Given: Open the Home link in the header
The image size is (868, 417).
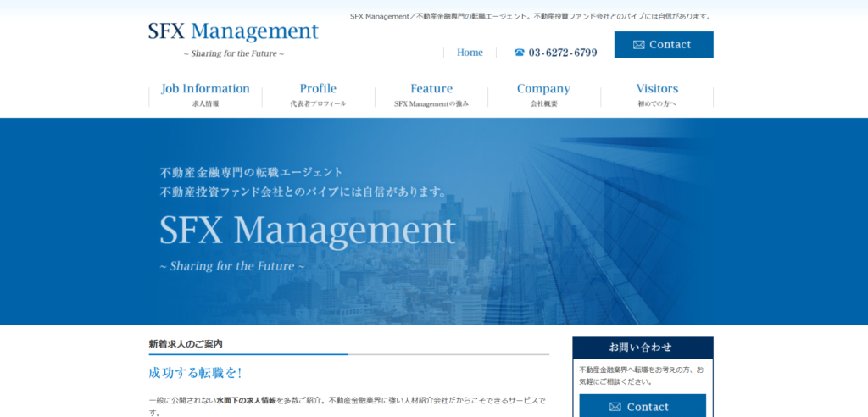Looking at the screenshot, I should [470, 53].
